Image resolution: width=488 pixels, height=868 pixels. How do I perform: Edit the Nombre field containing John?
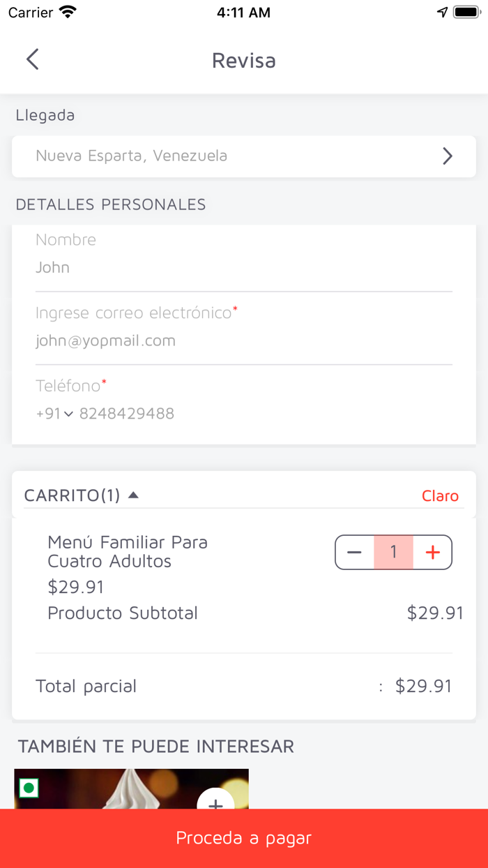tap(244, 267)
